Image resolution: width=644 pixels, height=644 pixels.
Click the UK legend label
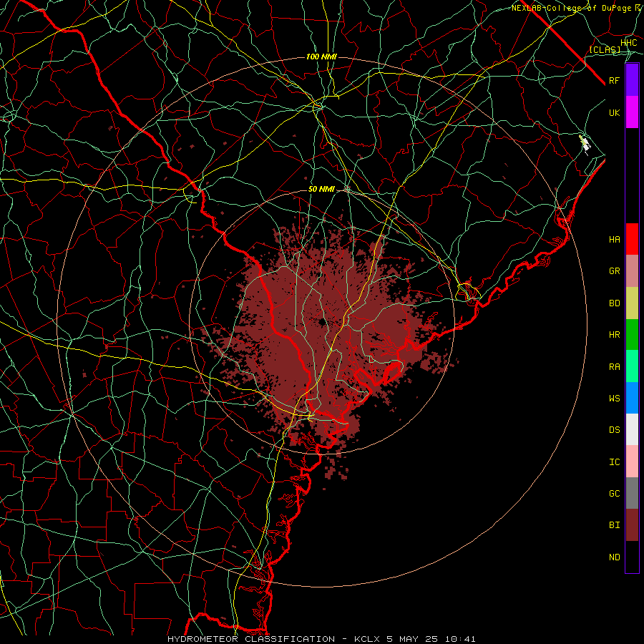614,112
